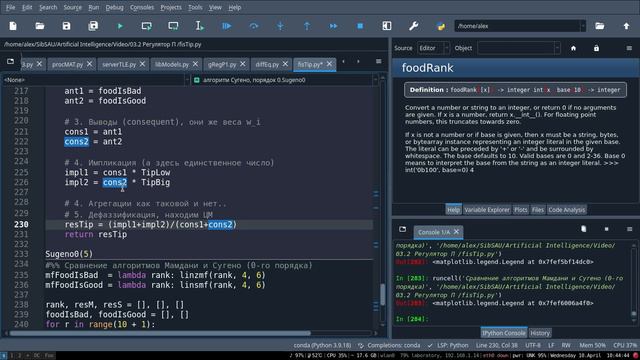
Task: Show the Files pane
Action: [538, 210]
